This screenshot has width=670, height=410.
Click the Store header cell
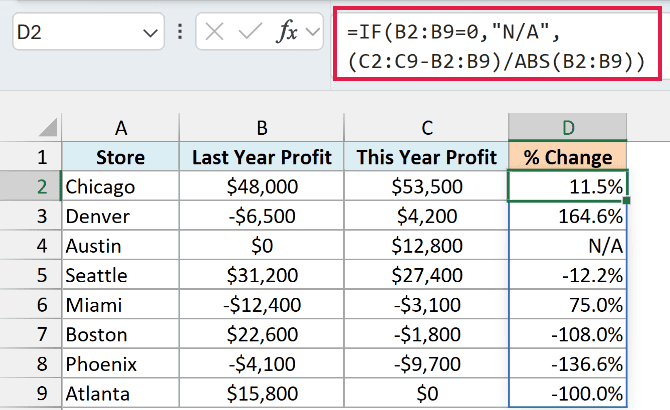click(120, 157)
